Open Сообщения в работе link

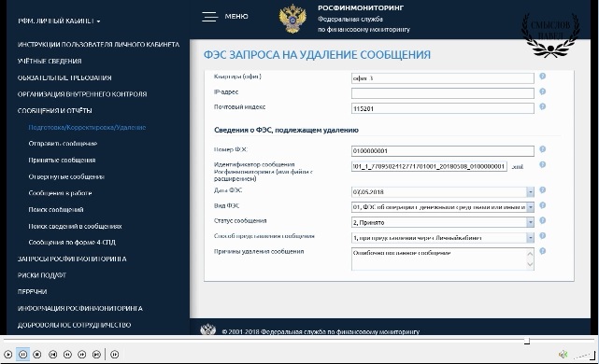coord(60,193)
